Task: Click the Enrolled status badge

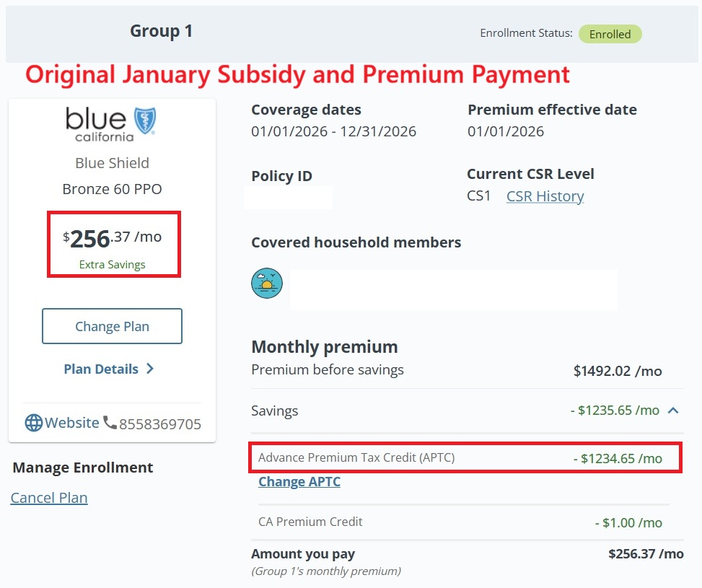Action: click(610, 33)
